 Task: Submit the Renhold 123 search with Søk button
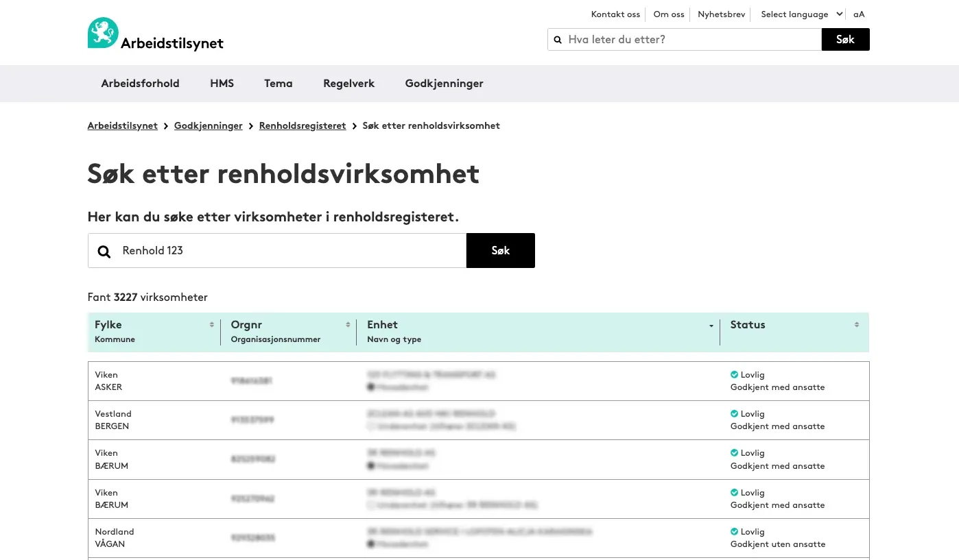(501, 251)
